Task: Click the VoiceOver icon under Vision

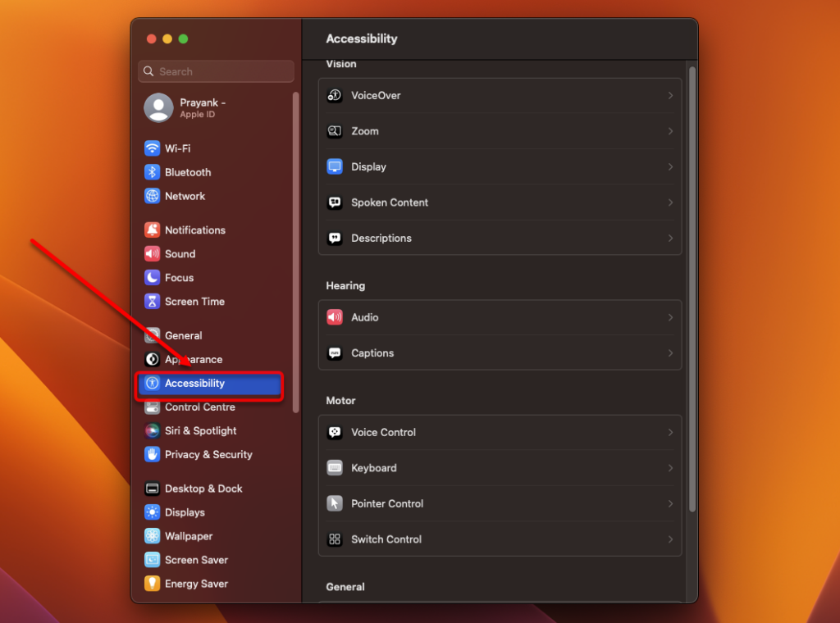Action: pos(335,95)
